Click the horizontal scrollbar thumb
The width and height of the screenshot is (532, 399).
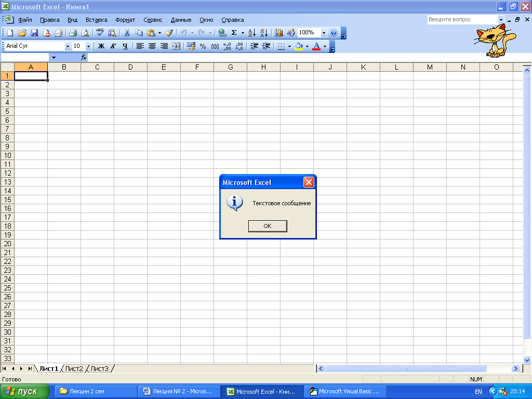point(406,368)
